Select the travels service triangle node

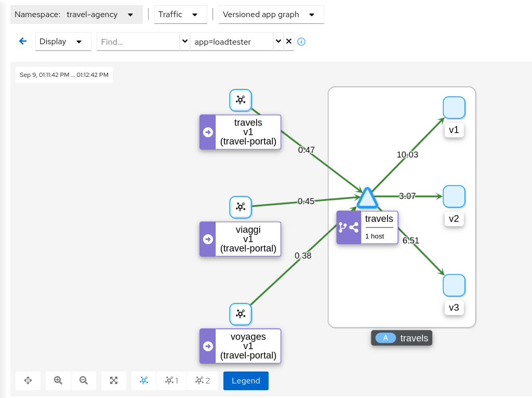[x=367, y=198]
